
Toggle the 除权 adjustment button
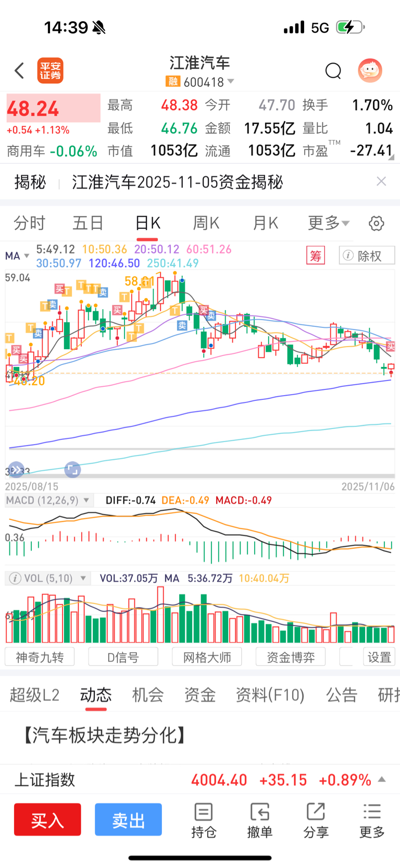coord(367,256)
